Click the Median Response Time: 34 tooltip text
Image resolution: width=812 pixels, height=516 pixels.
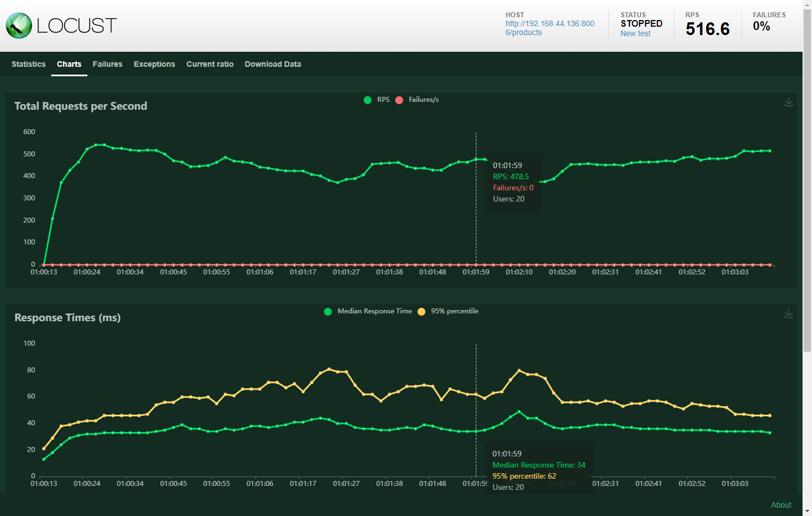tap(539, 465)
